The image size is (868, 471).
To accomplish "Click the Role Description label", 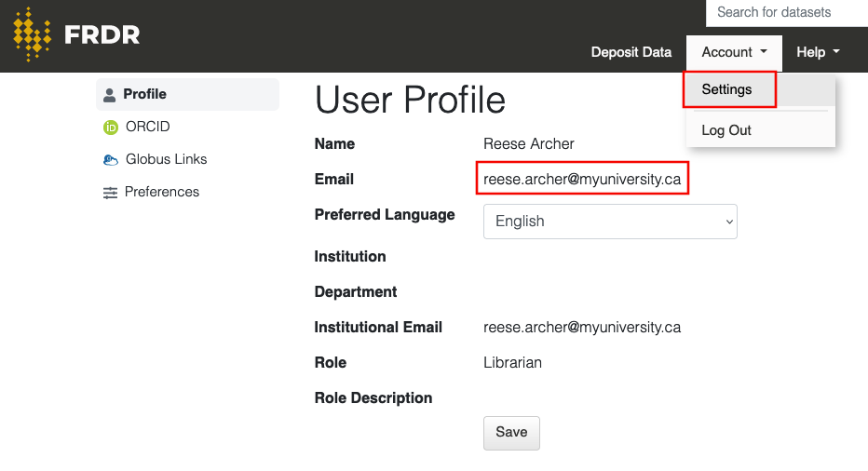I will click(x=373, y=398).
